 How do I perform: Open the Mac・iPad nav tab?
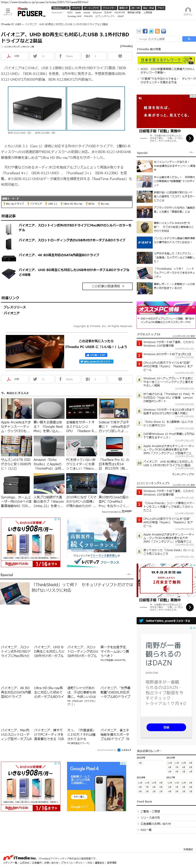148,8
